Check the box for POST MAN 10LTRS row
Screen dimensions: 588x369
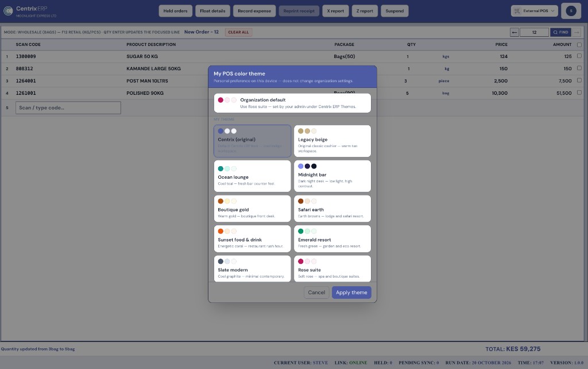tap(579, 80)
